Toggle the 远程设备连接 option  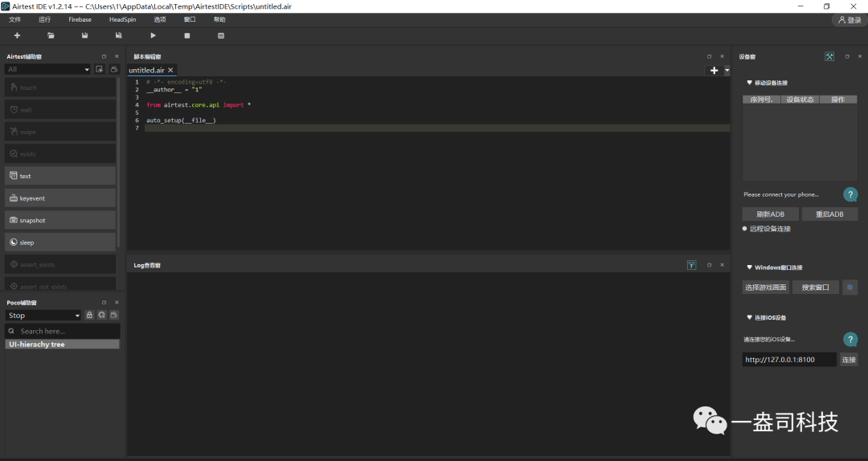744,229
